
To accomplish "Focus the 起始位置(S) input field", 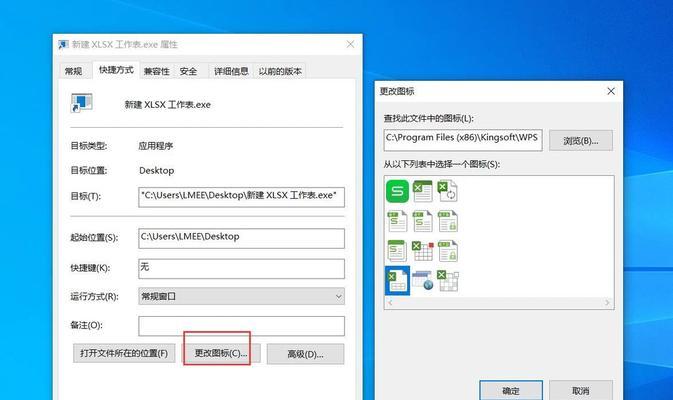I will point(241,238).
